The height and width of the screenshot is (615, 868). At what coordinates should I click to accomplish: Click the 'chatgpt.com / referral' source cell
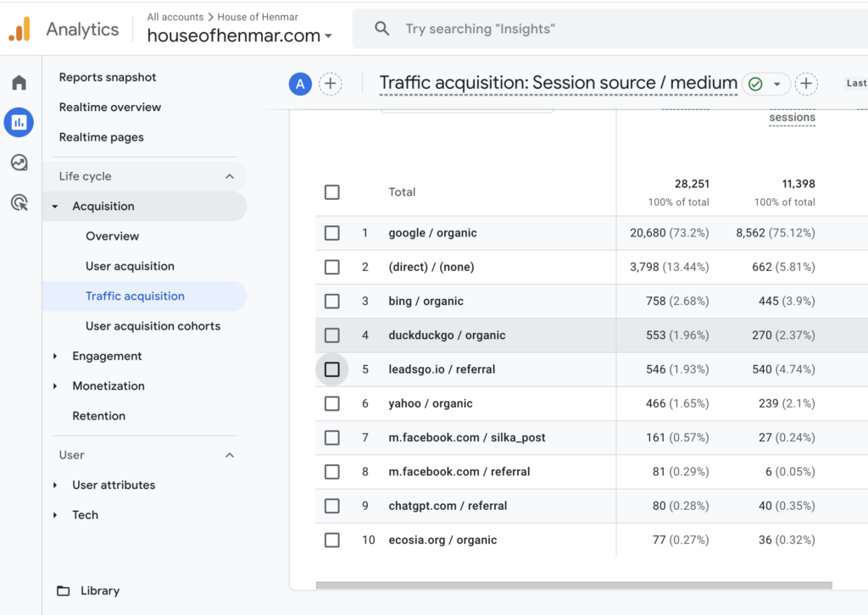coord(448,506)
